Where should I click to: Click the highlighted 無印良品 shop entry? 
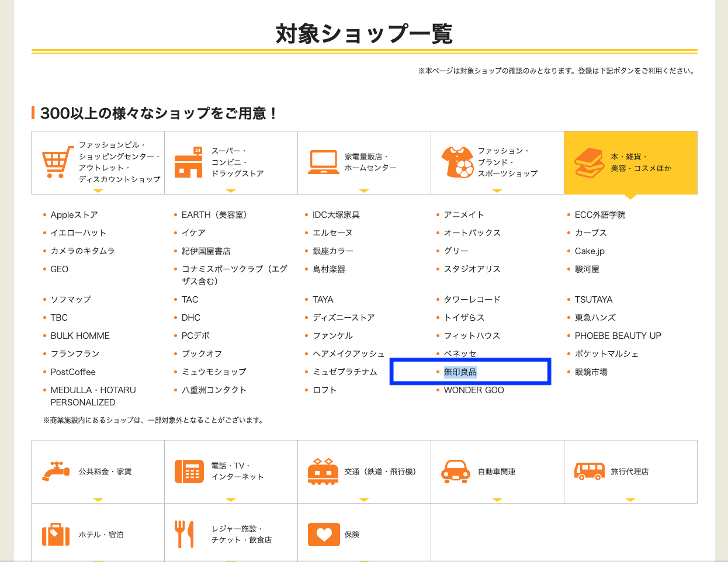460,372
